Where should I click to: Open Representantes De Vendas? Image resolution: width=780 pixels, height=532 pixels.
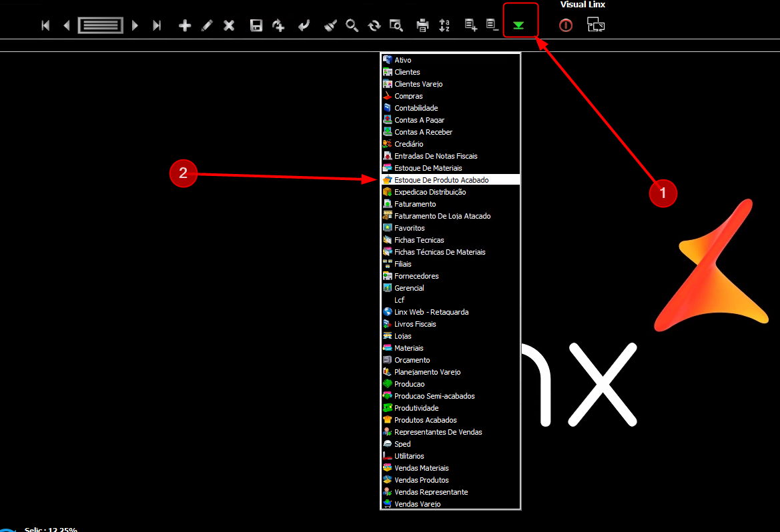pyautogui.click(x=450, y=432)
